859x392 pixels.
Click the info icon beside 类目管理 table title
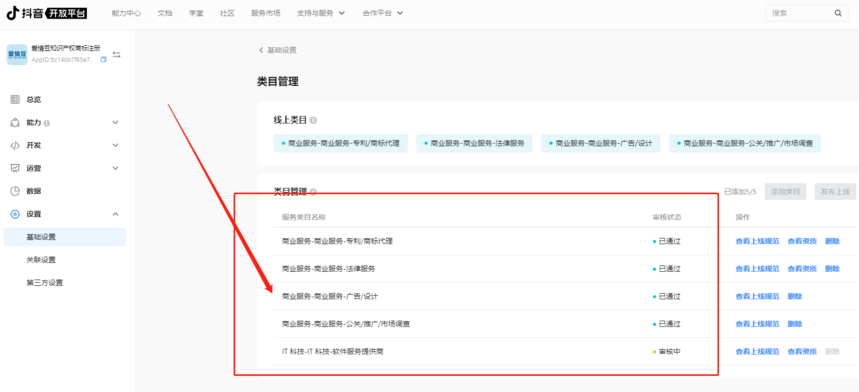click(313, 192)
